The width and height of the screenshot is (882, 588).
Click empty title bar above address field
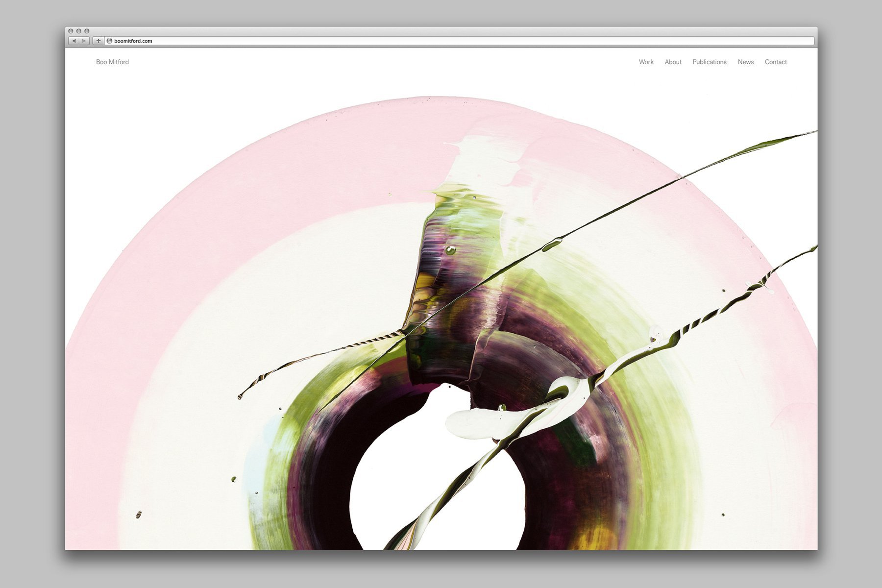[441, 31]
